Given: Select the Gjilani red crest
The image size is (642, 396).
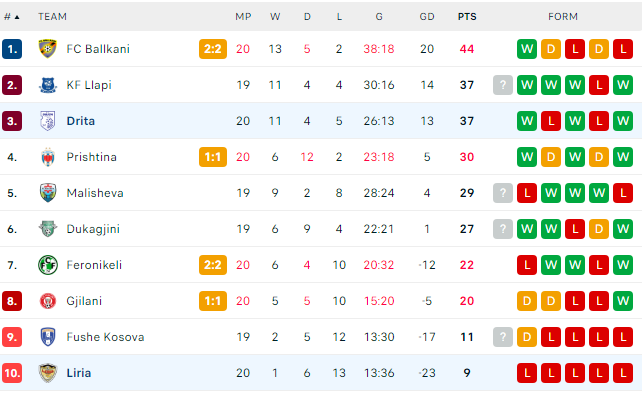Looking at the screenshot, I should click(x=47, y=301).
